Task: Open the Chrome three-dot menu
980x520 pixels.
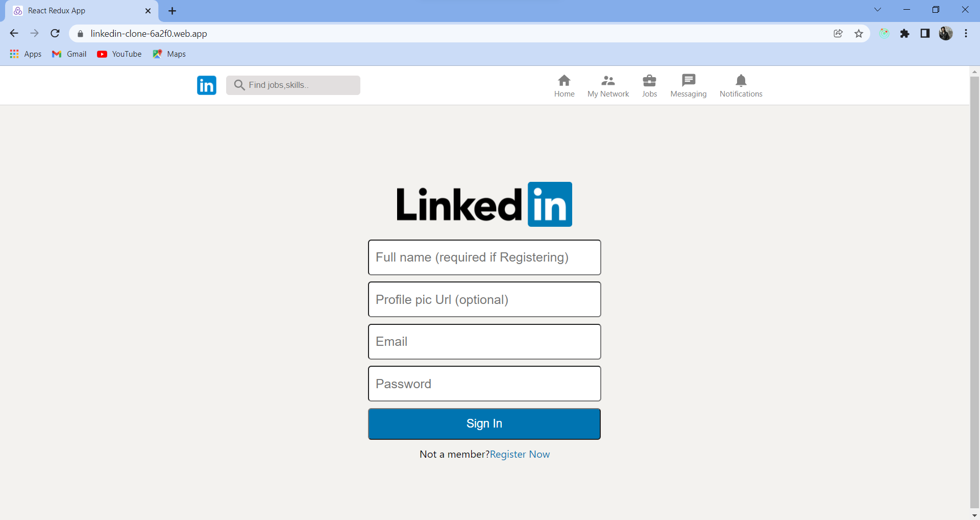Action: (966, 34)
